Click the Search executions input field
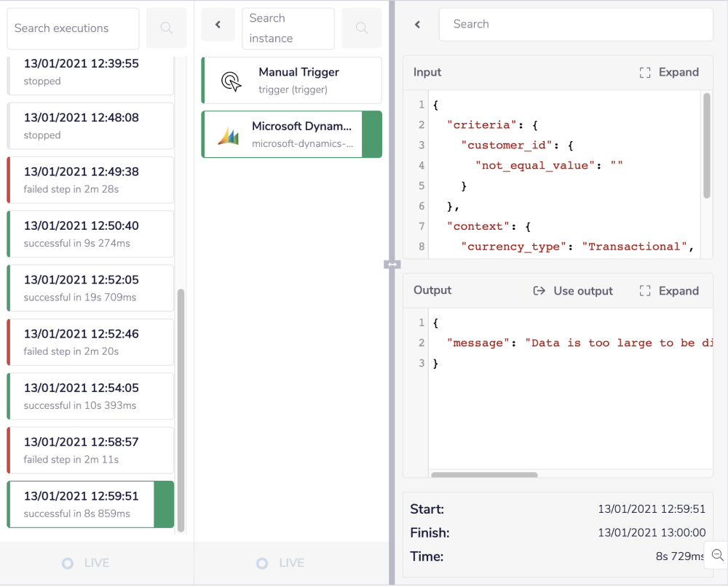The width and height of the screenshot is (728, 587). click(73, 28)
